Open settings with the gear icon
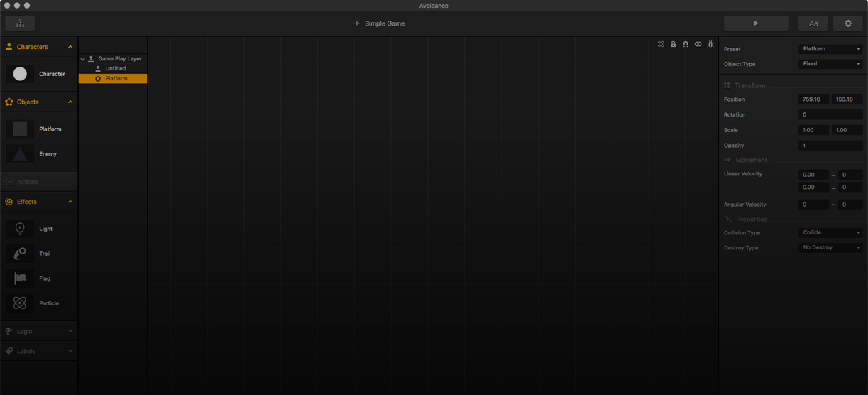The image size is (868, 395). (847, 23)
